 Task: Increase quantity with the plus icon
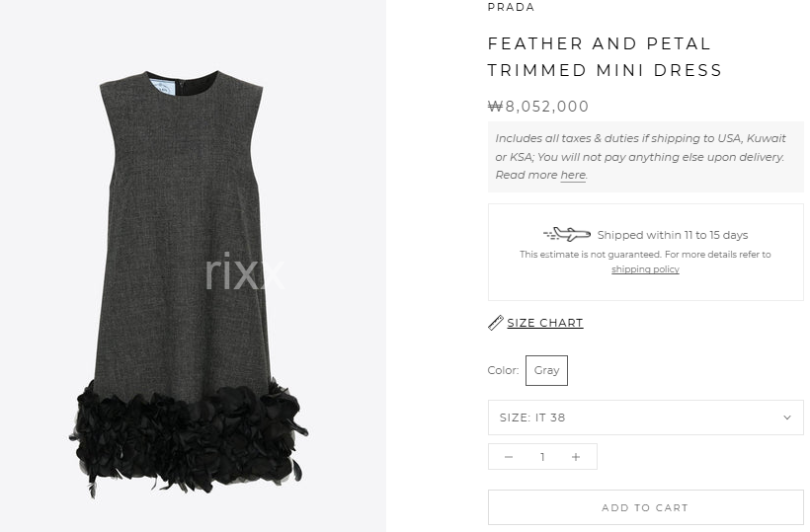pos(576,457)
